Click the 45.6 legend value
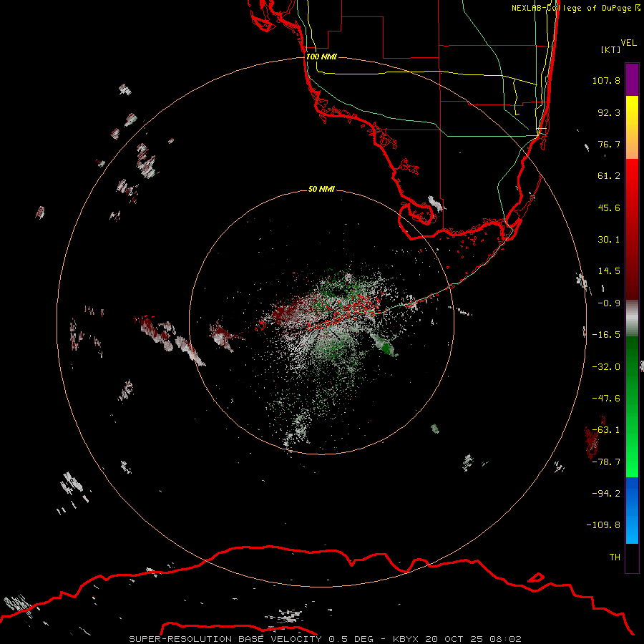The width and height of the screenshot is (644, 644). (609, 208)
